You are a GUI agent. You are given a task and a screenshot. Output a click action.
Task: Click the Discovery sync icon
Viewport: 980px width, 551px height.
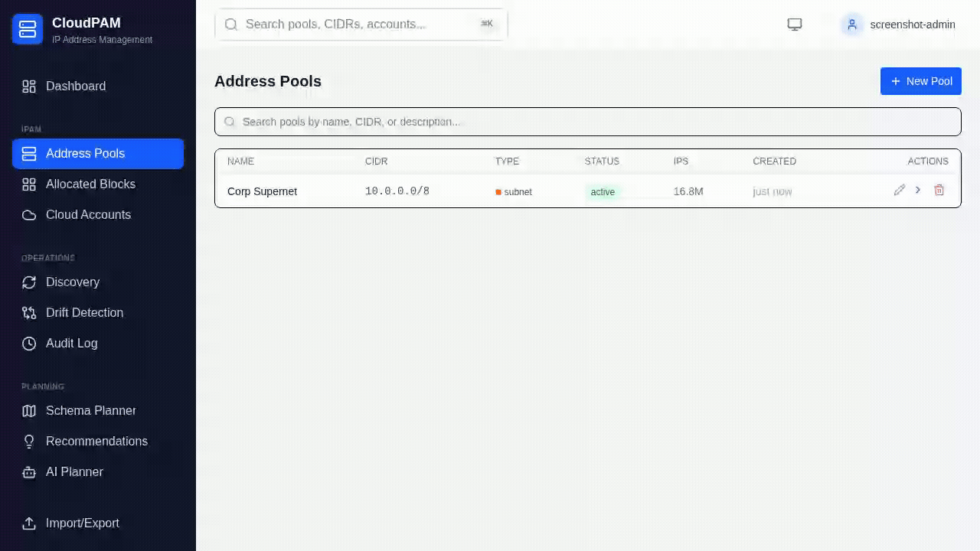(x=29, y=282)
